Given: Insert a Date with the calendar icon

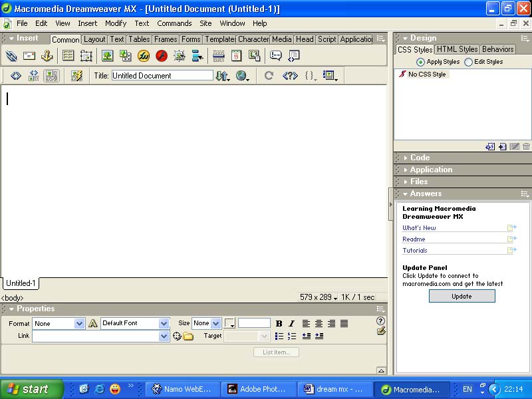Looking at the screenshot, I should tap(235, 55).
